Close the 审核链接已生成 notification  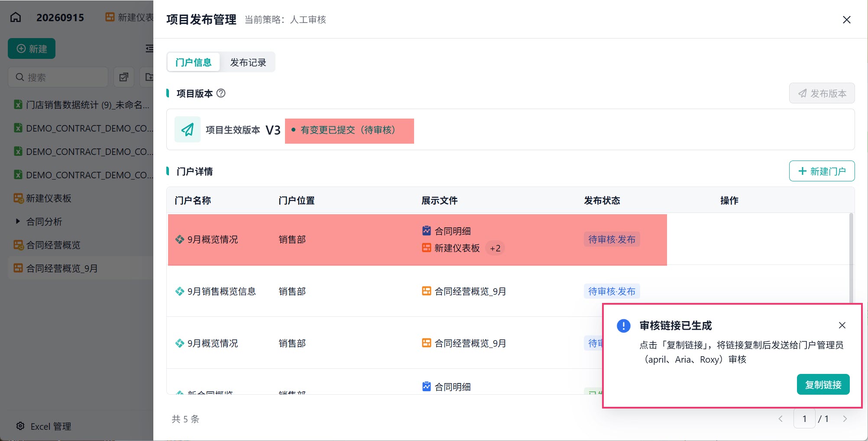[842, 325]
